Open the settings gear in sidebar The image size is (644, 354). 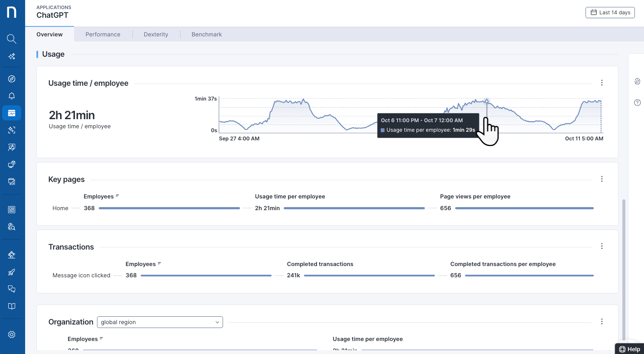pos(12,335)
